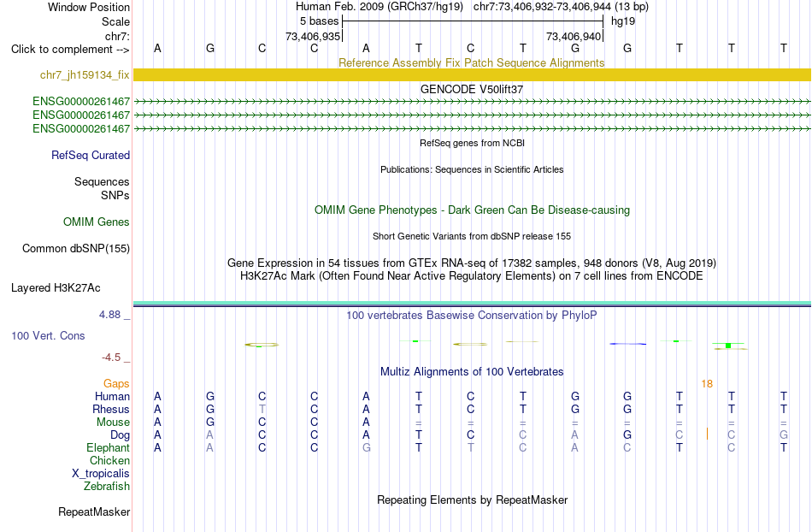The image size is (812, 532).
Task: Click the mismatched G base in the Elephant row
Action: coord(366,447)
